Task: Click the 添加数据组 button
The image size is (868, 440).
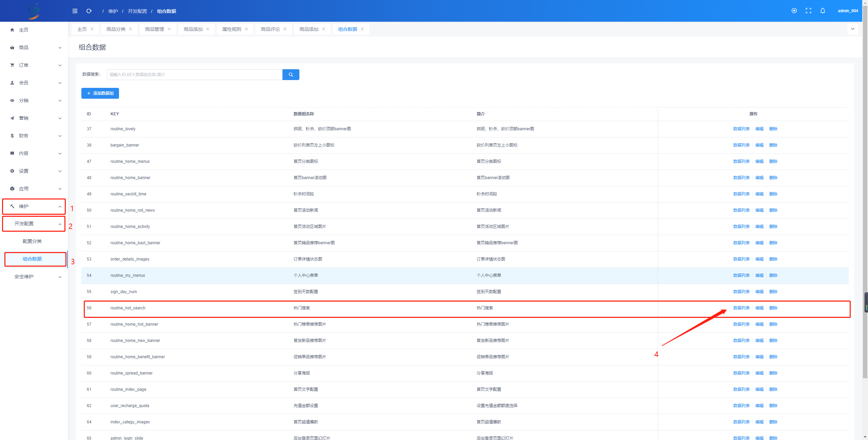Action: (x=100, y=93)
